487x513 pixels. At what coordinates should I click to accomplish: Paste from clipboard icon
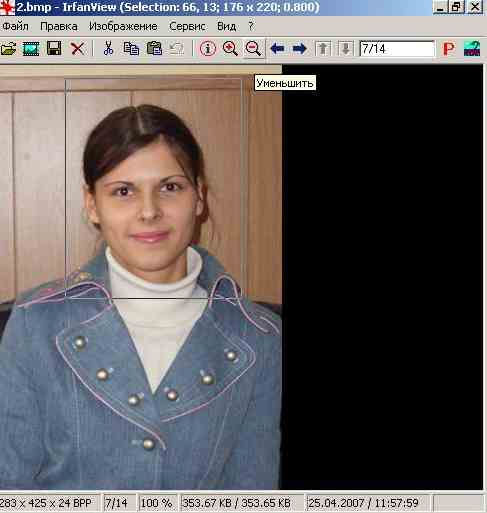click(154, 49)
